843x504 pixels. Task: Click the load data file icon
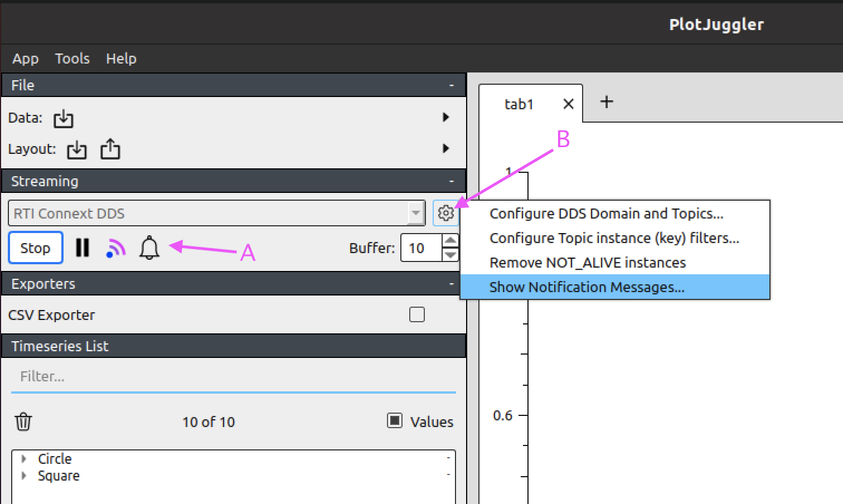[x=63, y=118]
